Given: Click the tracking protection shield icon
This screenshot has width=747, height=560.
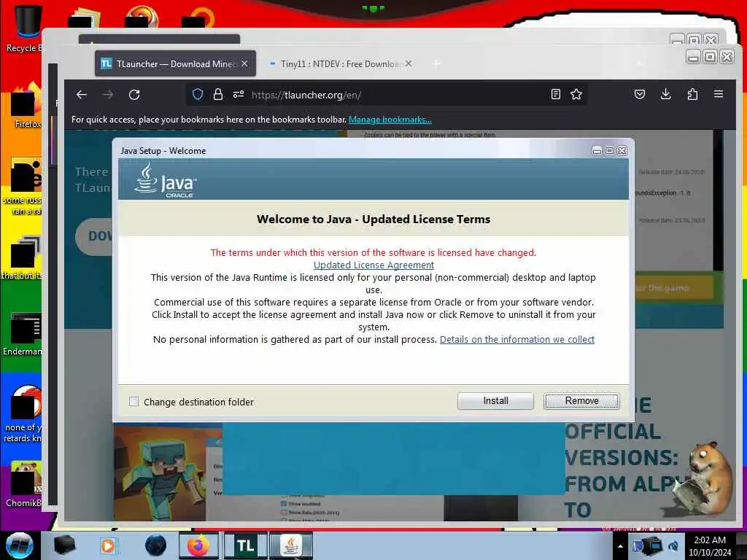Looking at the screenshot, I should click(198, 95).
